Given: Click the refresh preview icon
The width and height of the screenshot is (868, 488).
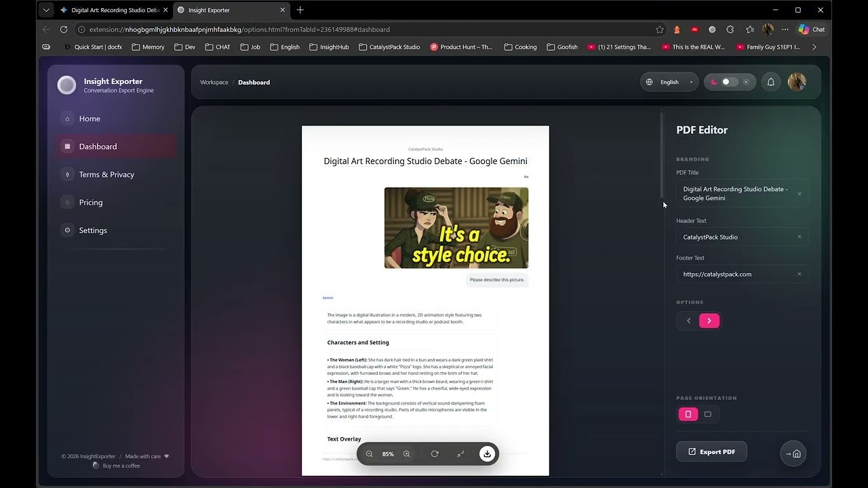Looking at the screenshot, I should pyautogui.click(x=435, y=454).
